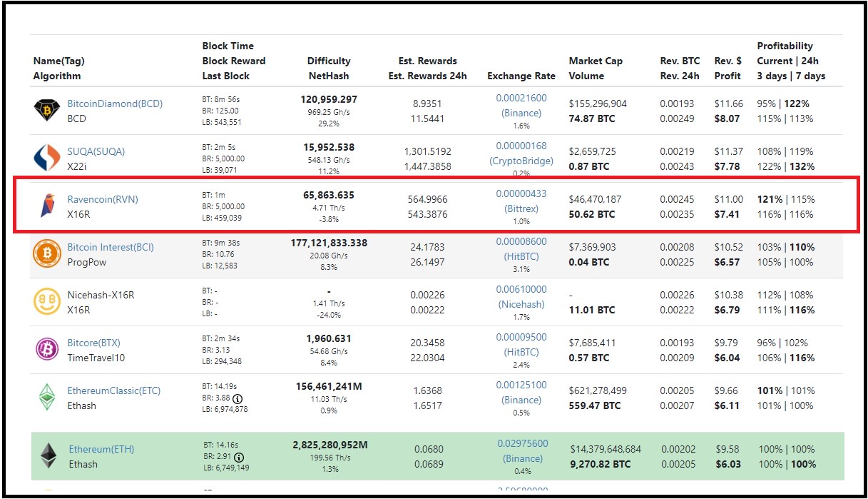Click the 0.00610000 exchange rate link

[521, 290]
